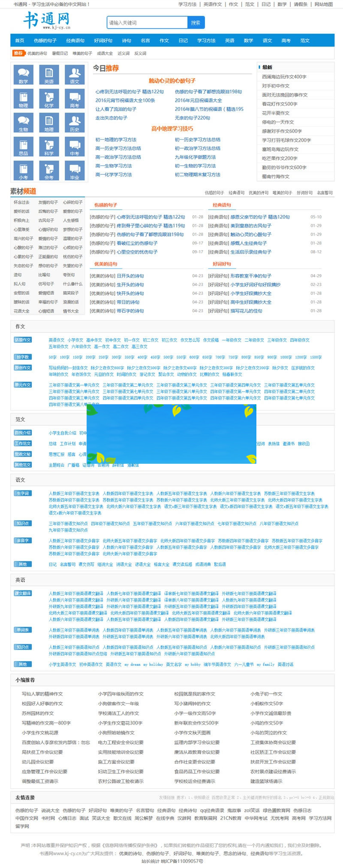Open 暑假日记 in the recommended row

pos(60,54)
